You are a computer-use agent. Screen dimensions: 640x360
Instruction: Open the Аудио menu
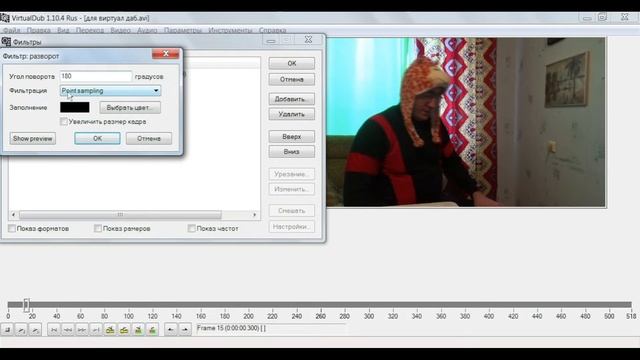[x=147, y=30]
